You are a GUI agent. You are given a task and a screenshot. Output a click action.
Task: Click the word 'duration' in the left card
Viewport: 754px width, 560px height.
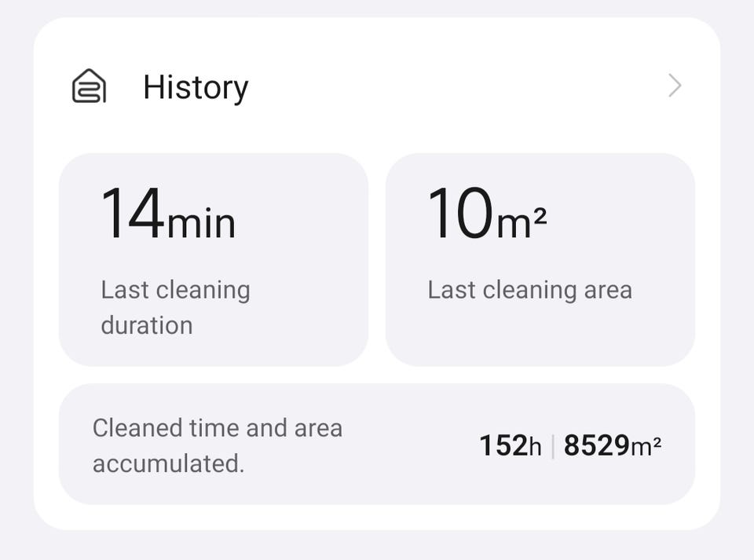pos(147,325)
